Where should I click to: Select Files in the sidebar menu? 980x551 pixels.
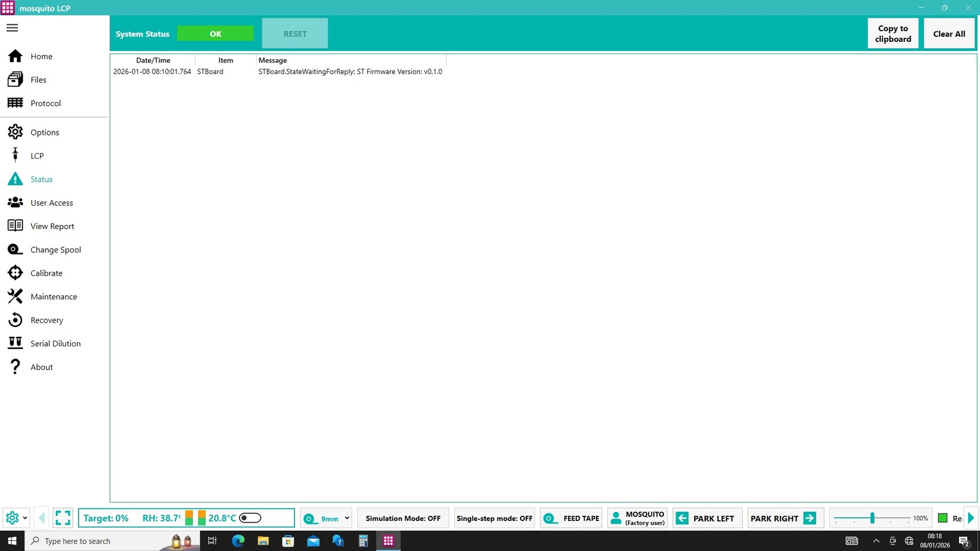[x=38, y=80]
